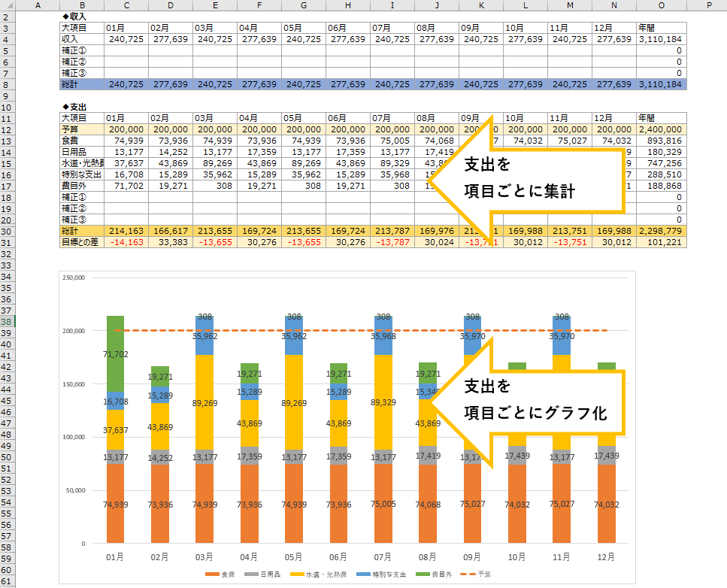This screenshot has width=727, height=588.
Task: Select column G header
Action: tap(304, 5)
